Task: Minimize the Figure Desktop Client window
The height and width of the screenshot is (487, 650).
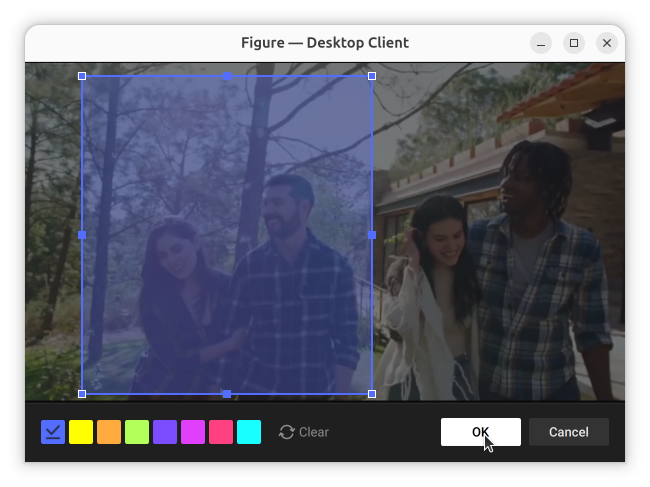Action: (541, 43)
